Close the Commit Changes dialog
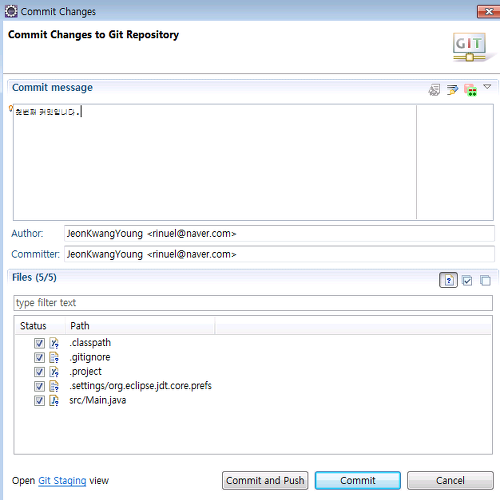This screenshot has height=500, width=500. coord(489,12)
